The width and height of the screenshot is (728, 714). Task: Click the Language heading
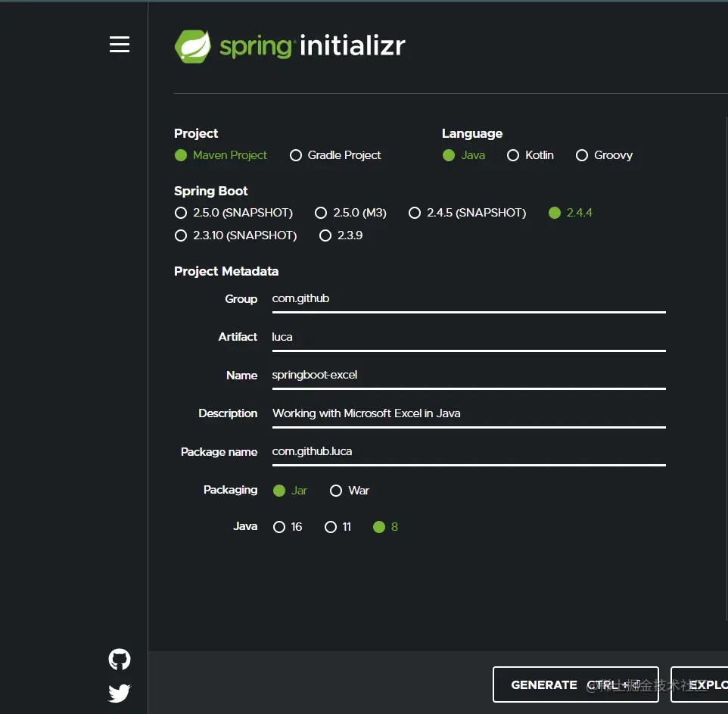click(472, 134)
